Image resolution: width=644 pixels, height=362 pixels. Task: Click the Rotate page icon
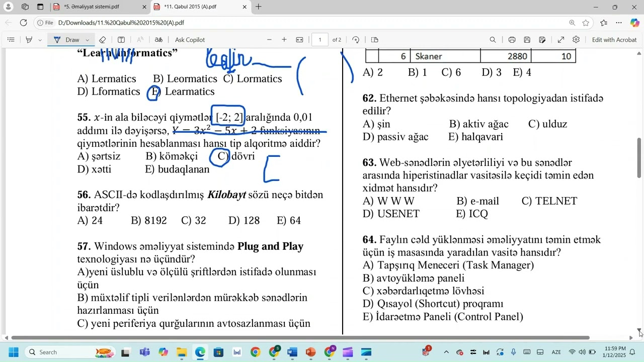(x=356, y=40)
